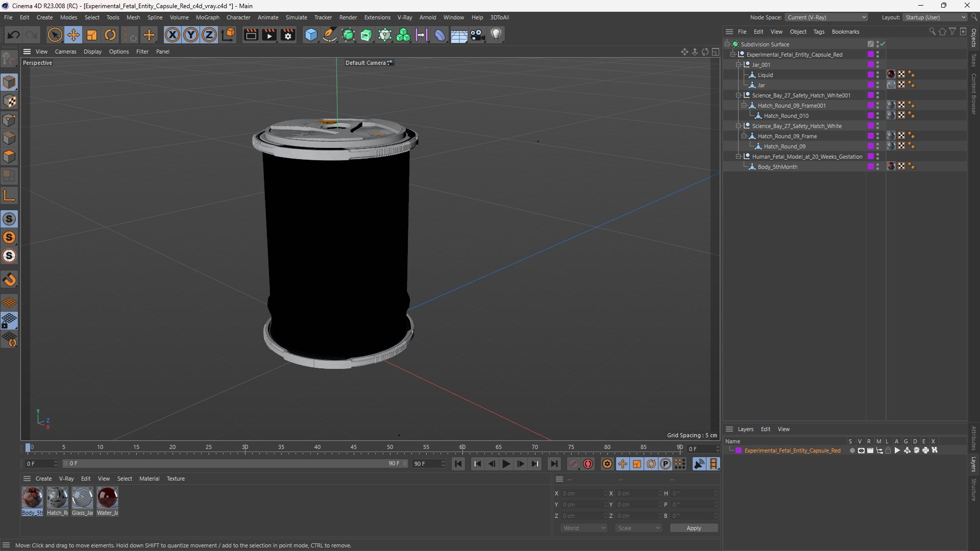Open the Layout Startup dropdown
The image size is (980, 551).
pos(935,17)
